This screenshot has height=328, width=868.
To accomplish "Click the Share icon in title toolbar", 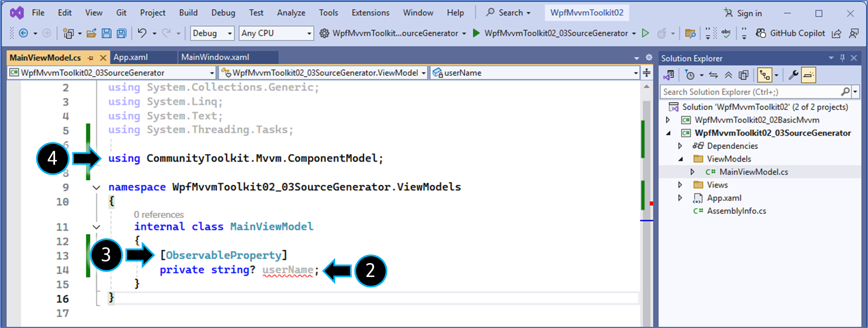I will 836,34.
